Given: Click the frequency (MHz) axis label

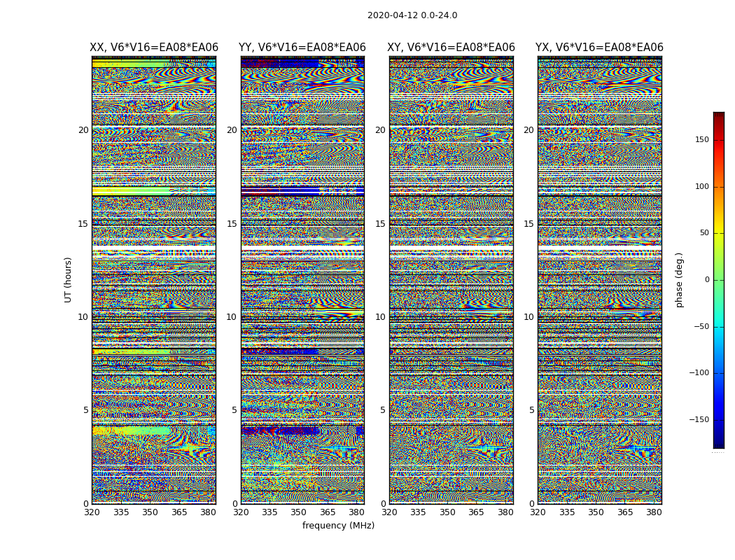Looking at the screenshot, I should (x=338, y=525).
